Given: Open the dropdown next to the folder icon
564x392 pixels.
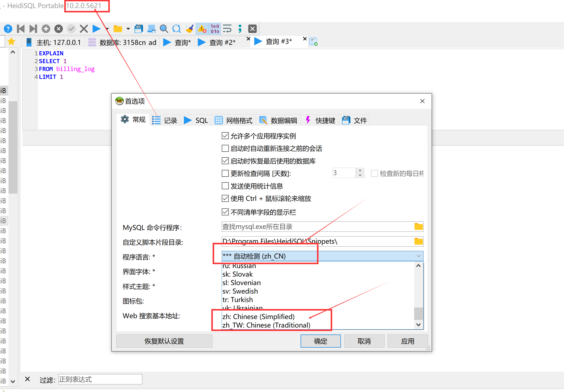Looking at the screenshot, I should click(x=128, y=29).
